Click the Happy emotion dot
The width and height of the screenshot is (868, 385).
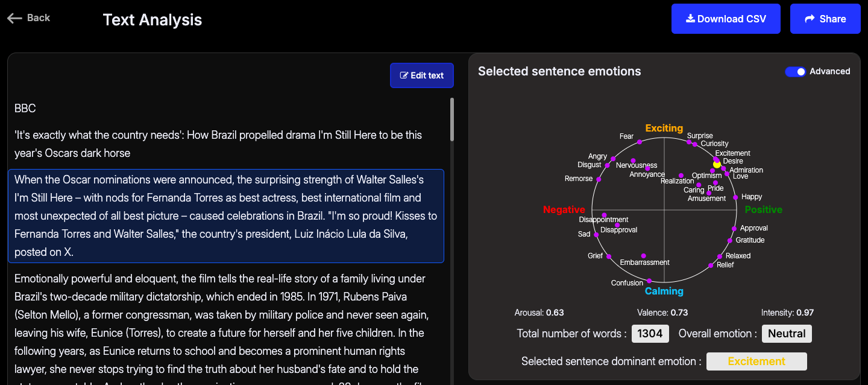[x=735, y=197]
